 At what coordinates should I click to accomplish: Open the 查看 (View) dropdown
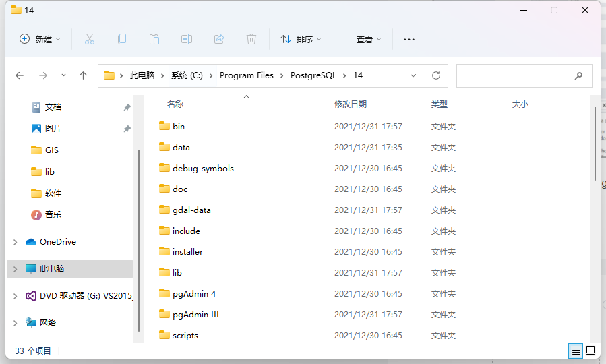tap(361, 39)
